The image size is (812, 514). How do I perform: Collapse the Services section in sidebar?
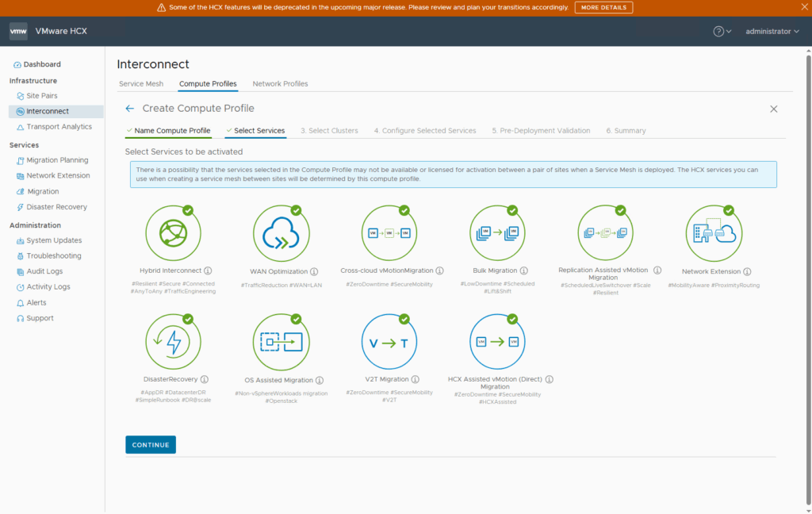point(24,145)
